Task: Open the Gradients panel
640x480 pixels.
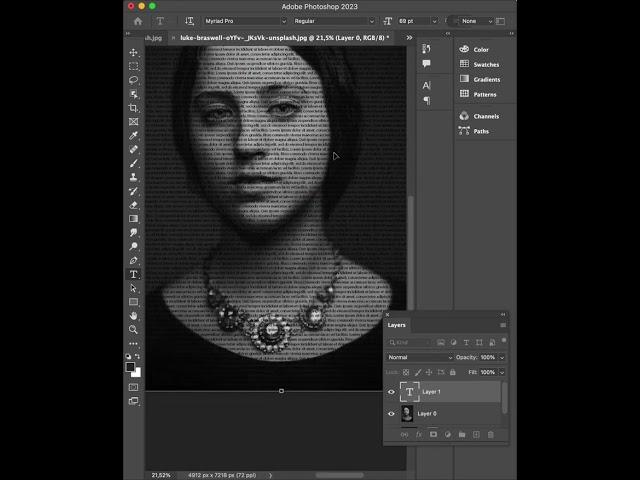Action: [480, 80]
